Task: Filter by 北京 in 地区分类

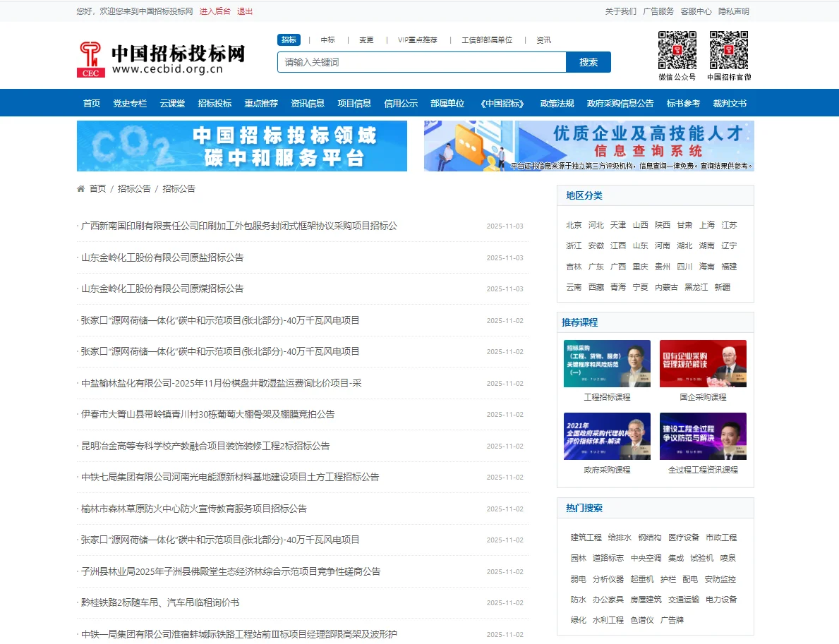Action: coord(574,224)
